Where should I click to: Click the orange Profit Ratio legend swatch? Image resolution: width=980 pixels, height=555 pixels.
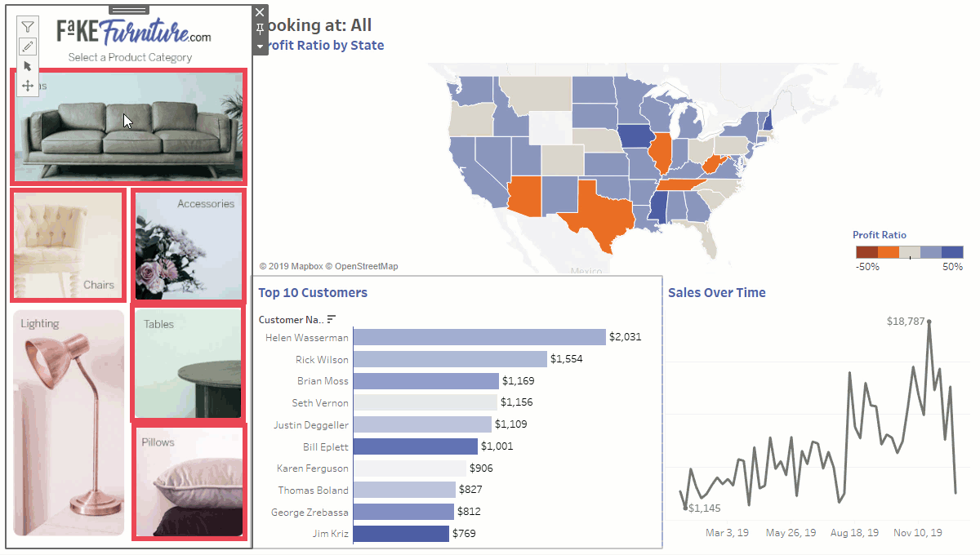[888, 252]
